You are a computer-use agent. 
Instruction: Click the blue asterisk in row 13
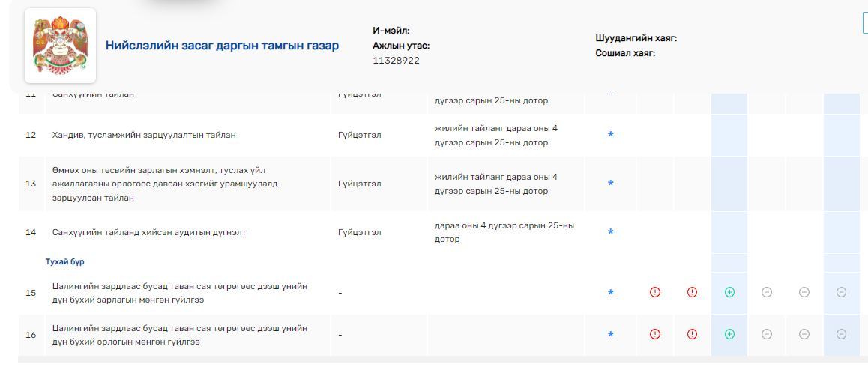[x=610, y=184]
